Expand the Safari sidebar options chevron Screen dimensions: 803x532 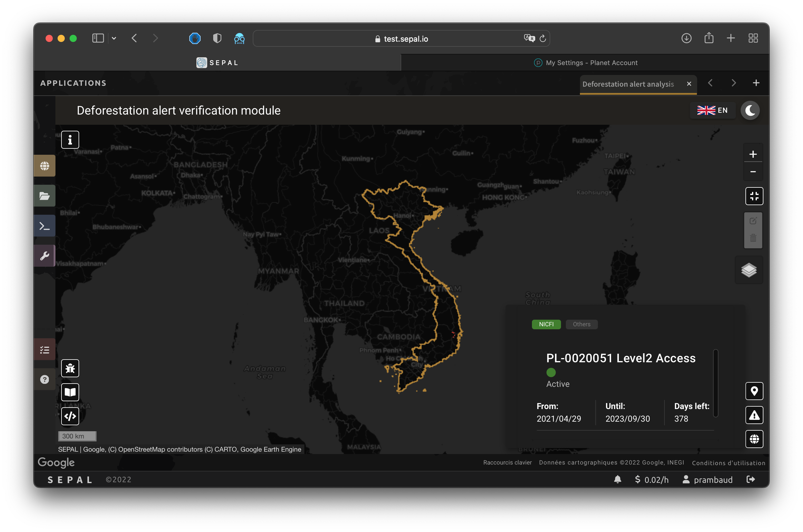coord(114,38)
